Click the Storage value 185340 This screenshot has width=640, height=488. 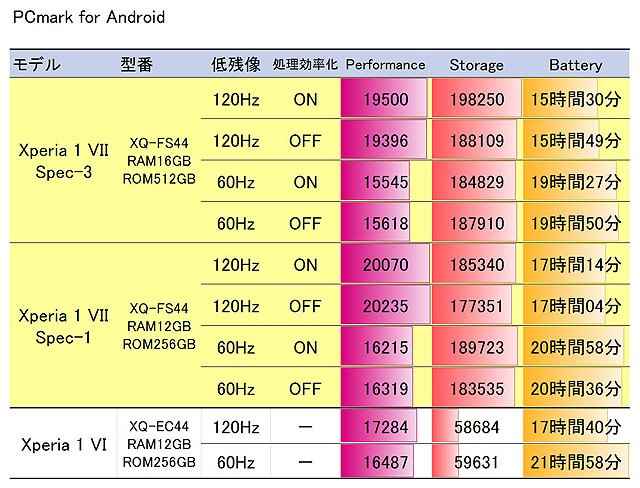point(477,265)
